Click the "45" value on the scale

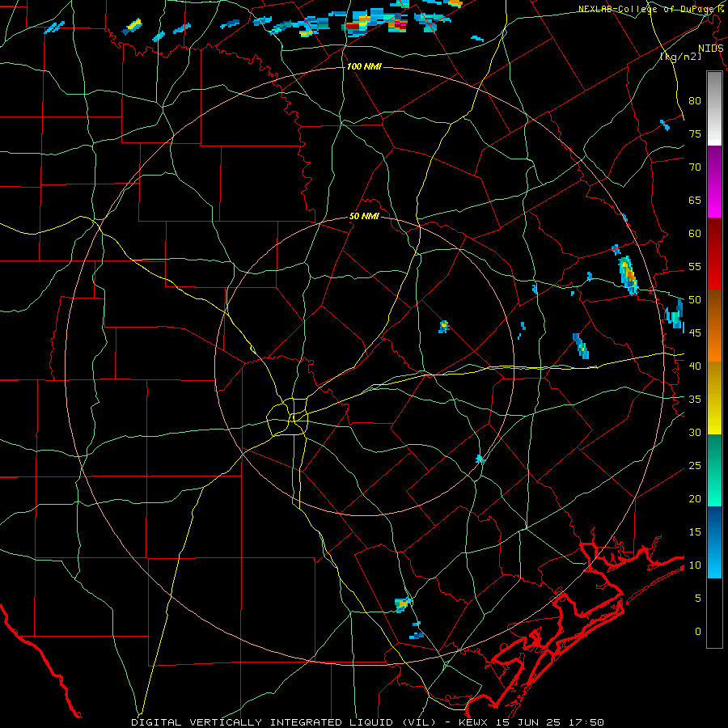tap(695, 333)
